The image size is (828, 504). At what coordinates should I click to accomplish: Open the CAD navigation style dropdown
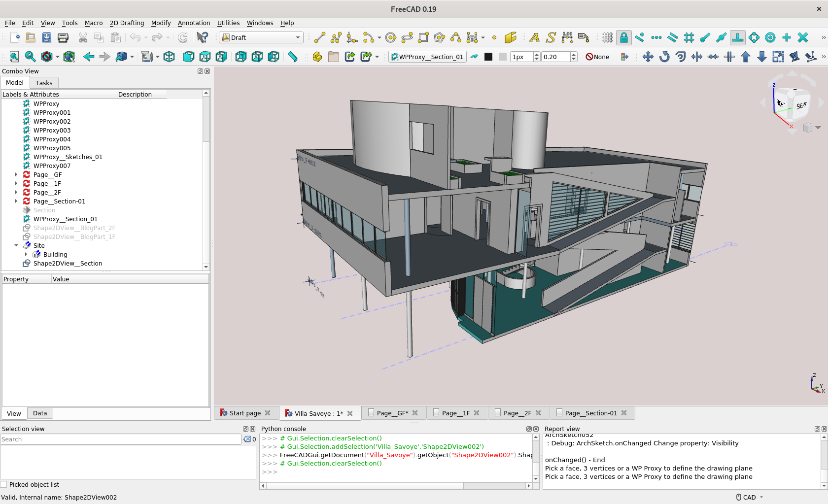click(750, 497)
